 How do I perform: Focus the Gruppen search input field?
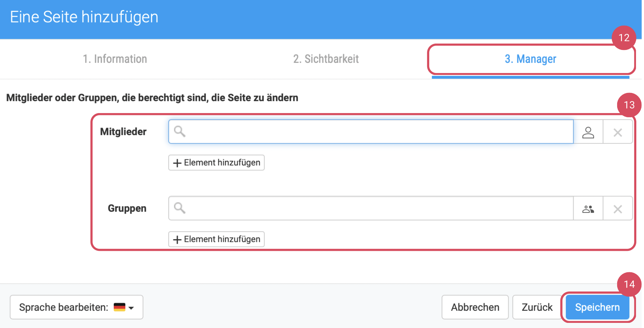pyautogui.click(x=378, y=208)
